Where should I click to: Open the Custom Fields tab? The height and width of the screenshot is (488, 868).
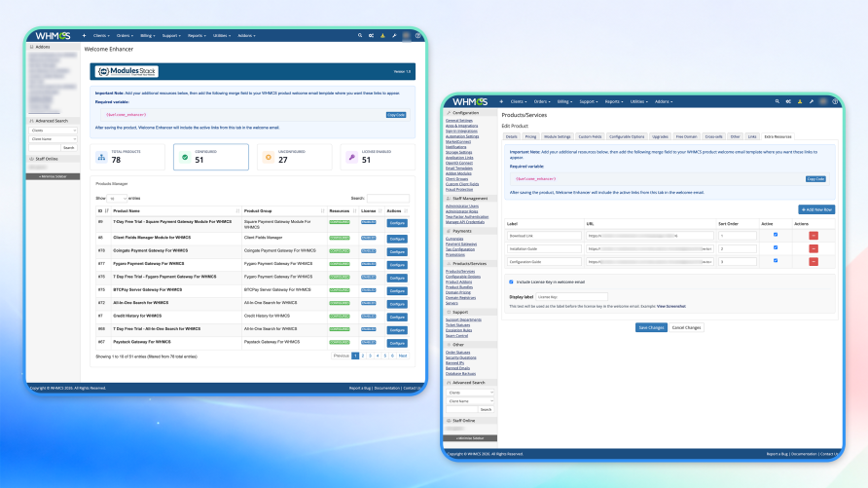point(590,136)
